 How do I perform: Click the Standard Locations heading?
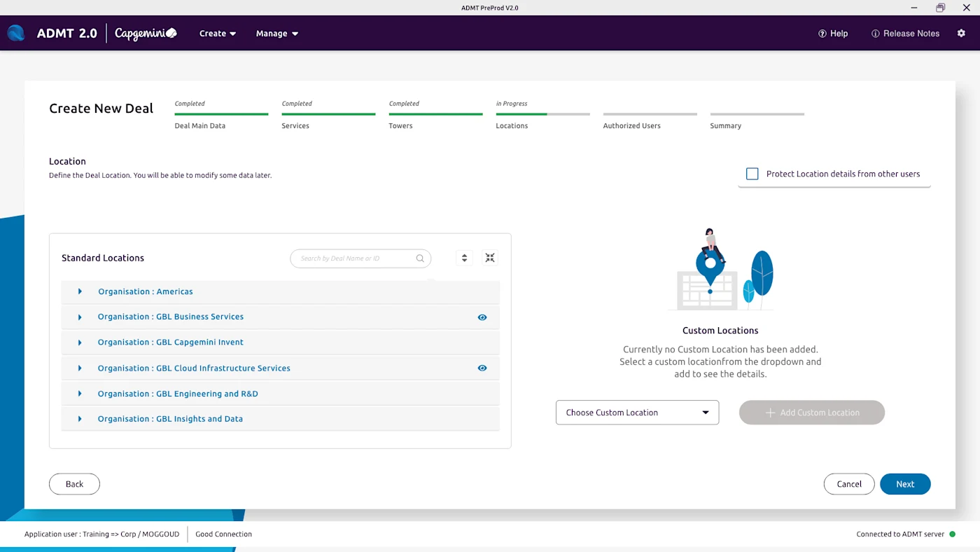(103, 258)
